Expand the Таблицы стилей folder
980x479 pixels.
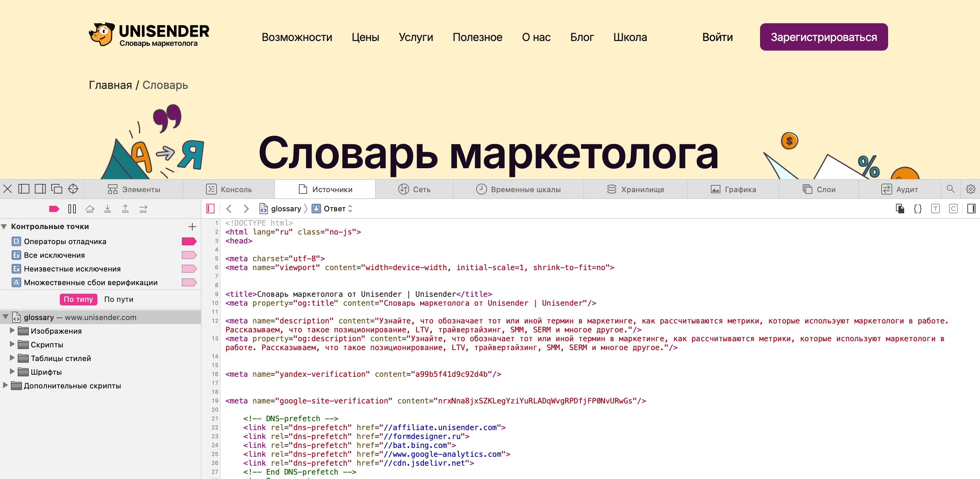click(x=12, y=358)
